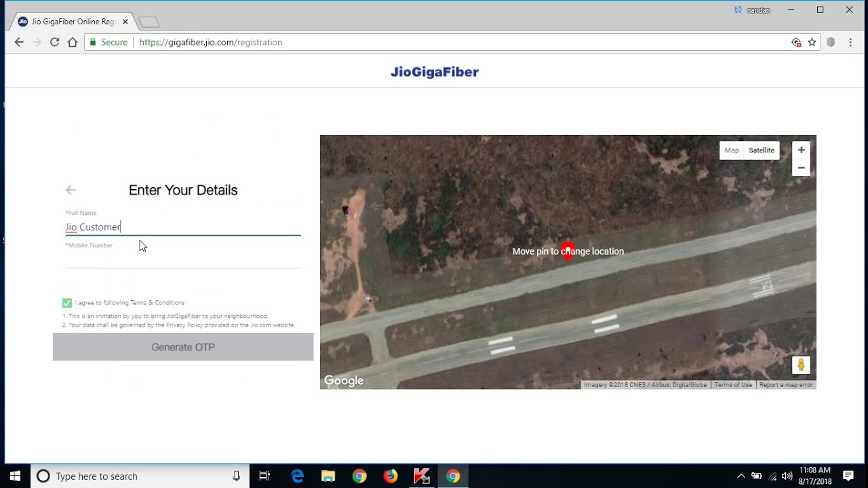Screen dimensions: 868x488
Task: Uncheck the Terms & Conditions checkbox
Action: pos(66,303)
